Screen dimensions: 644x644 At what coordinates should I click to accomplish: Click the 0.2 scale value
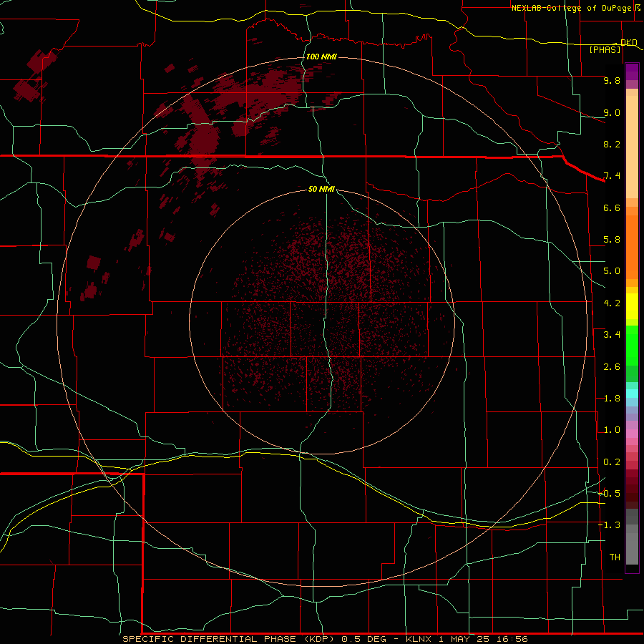click(612, 462)
